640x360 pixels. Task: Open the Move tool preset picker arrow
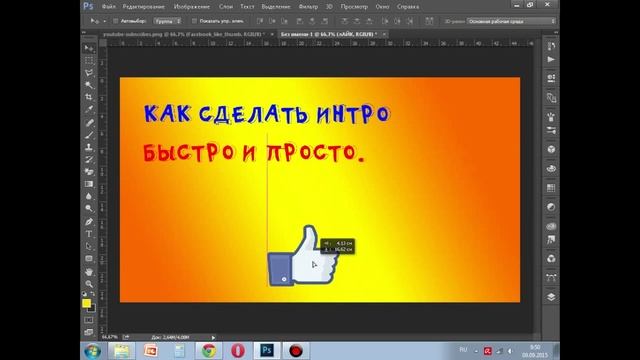(104, 21)
